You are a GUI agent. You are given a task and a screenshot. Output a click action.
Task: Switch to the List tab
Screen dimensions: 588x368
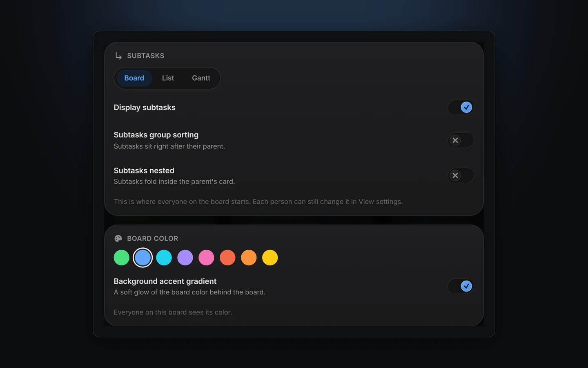(168, 78)
